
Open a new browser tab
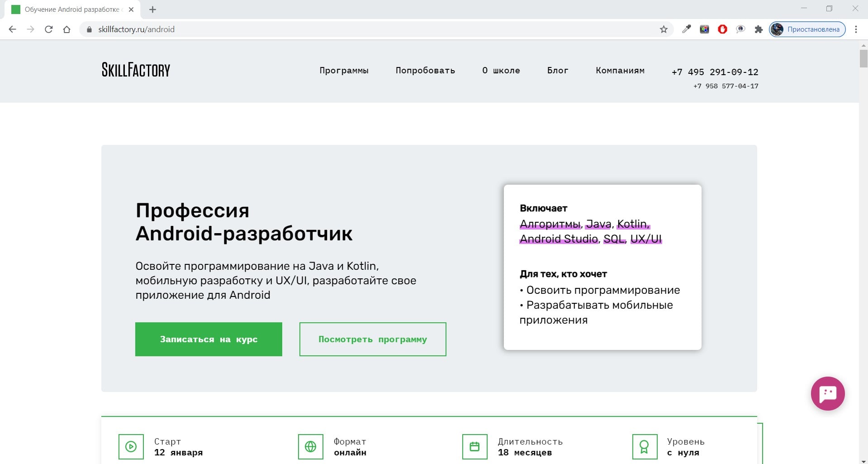click(x=153, y=10)
